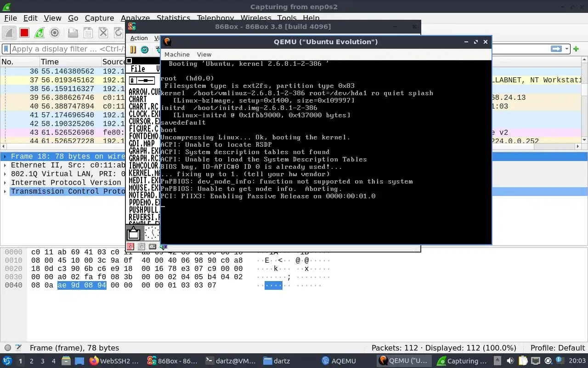This screenshot has width=588, height=368.
Task: Select drive A icon in 86Box guest
Action: (x=141, y=80)
